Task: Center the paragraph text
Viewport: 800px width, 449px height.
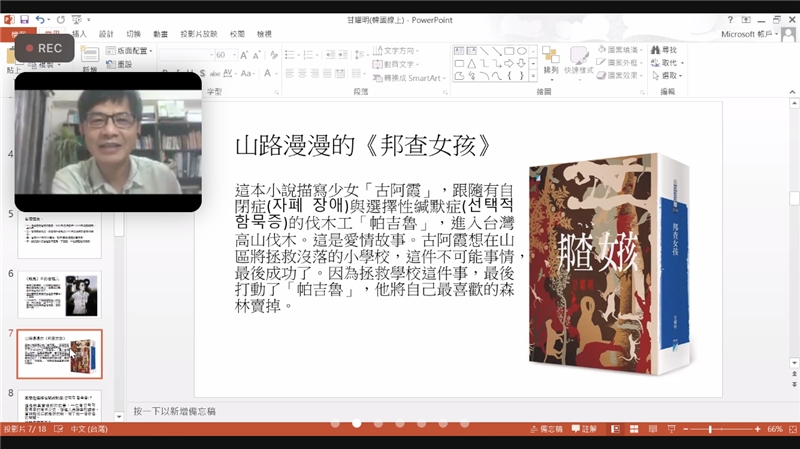Action: 302,73
